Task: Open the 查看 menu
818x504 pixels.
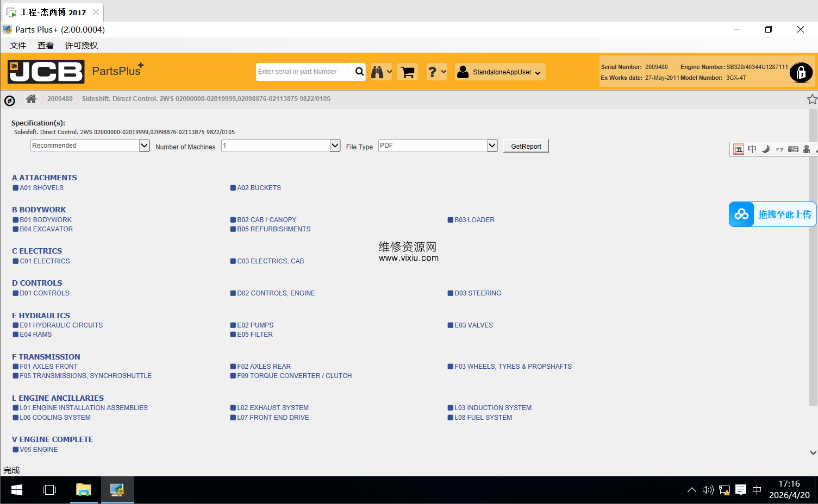Action: 46,46
